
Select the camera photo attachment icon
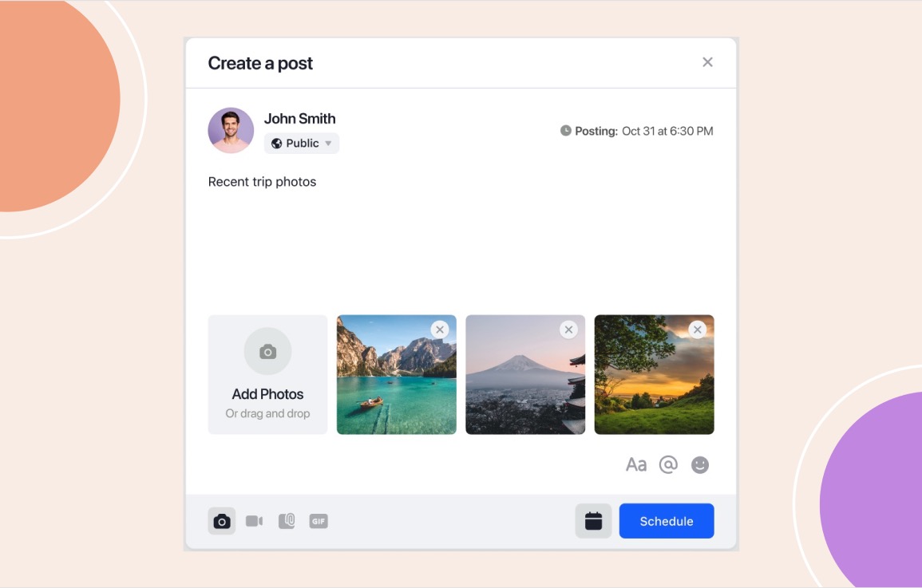click(222, 521)
